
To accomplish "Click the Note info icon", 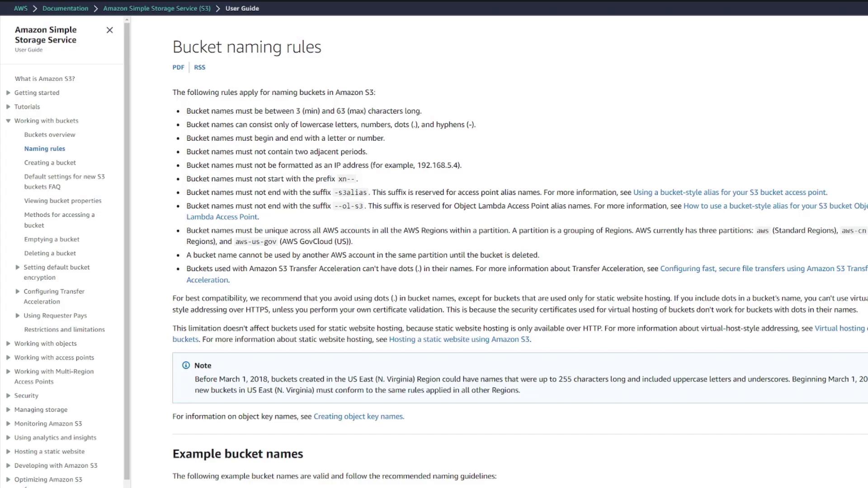I will (x=186, y=365).
